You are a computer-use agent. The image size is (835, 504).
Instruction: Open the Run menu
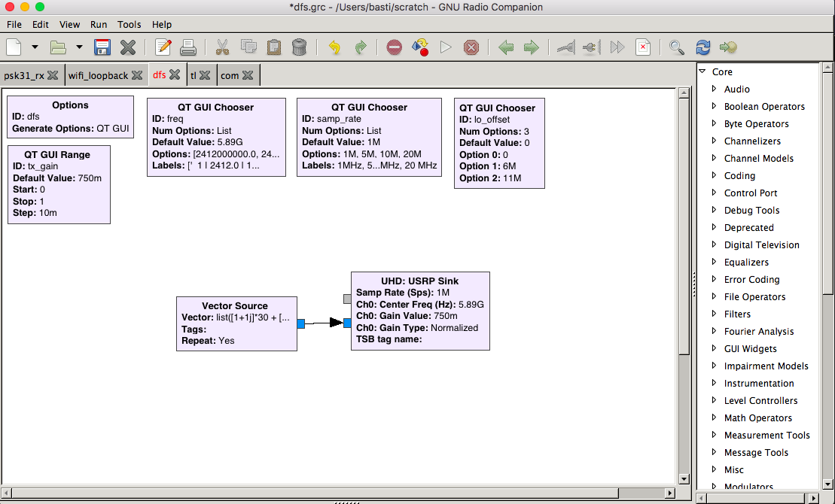tap(99, 25)
